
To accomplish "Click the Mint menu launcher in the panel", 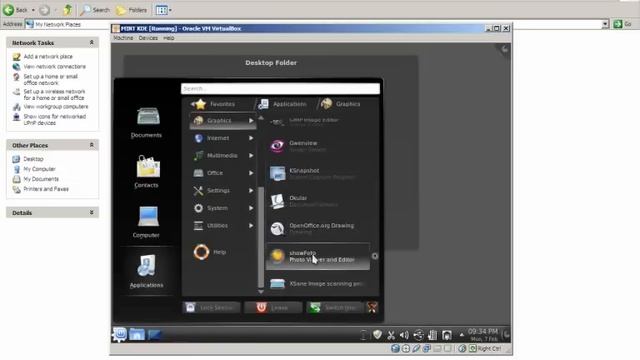I will [x=120, y=334].
